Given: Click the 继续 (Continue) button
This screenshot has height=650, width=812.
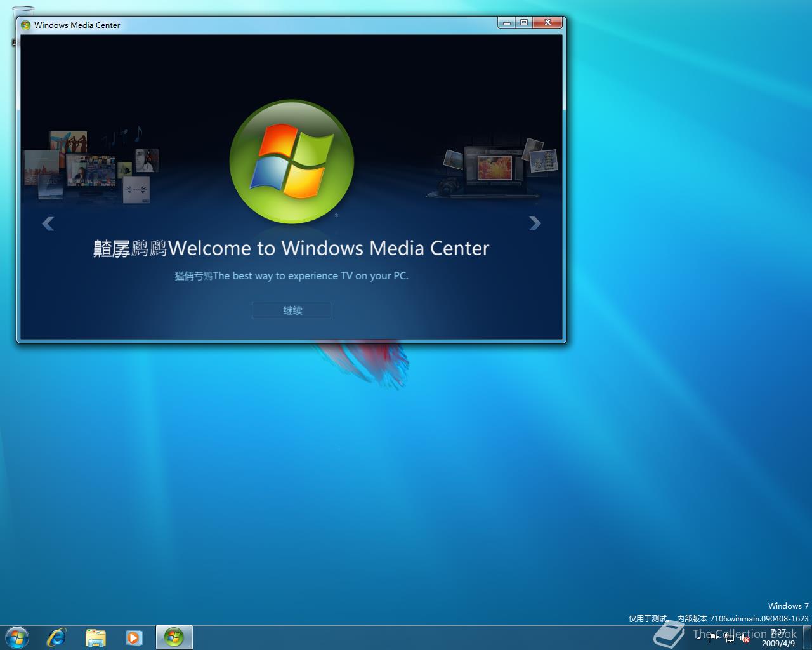Looking at the screenshot, I should tap(291, 310).
